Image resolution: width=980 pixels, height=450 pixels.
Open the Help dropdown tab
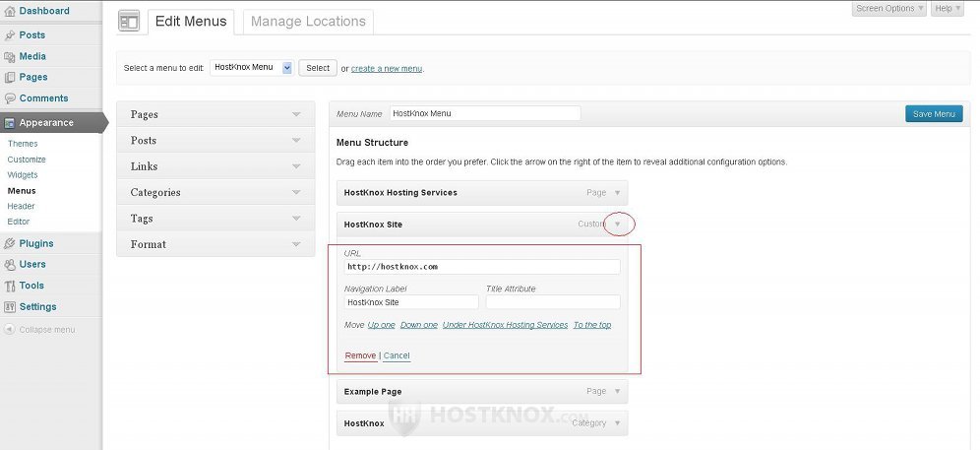click(x=948, y=8)
